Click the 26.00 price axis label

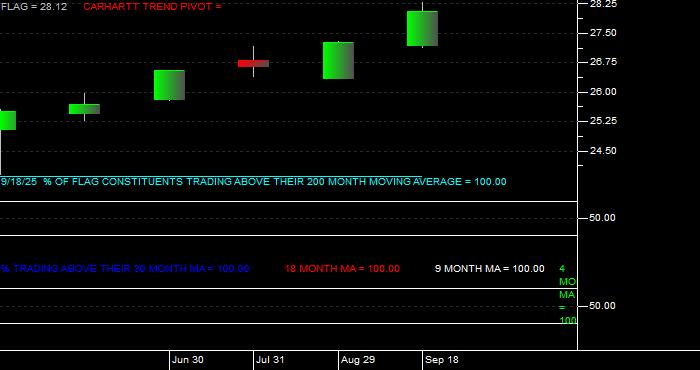coord(603,92)
